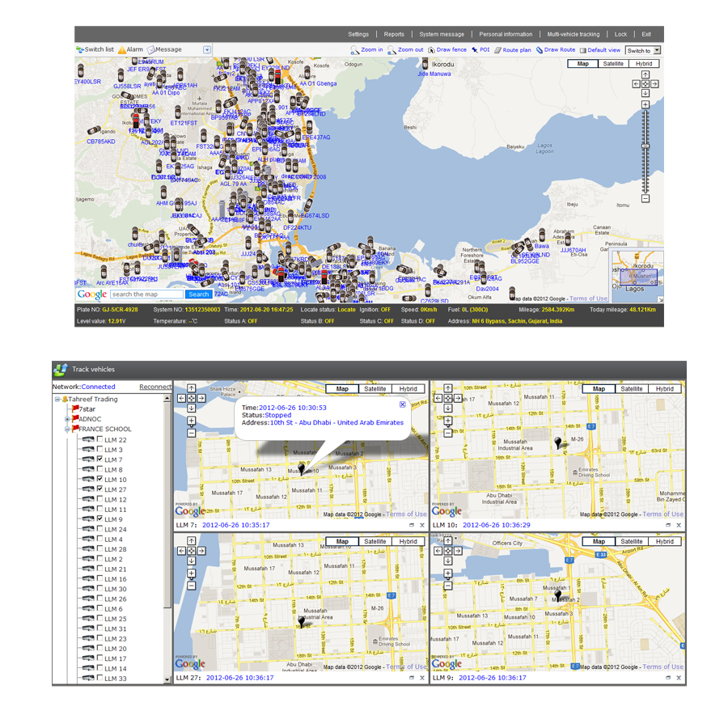Zoom in on the LLM 7 map
The width and height of the screenshot is (728, 728).
coord(191,421)
